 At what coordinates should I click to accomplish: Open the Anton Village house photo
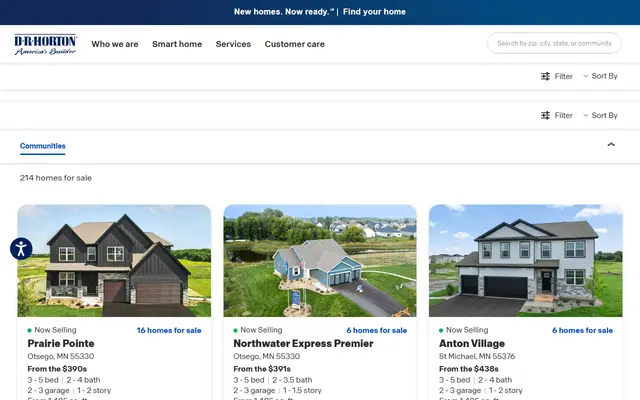click(x=526, y=260)
